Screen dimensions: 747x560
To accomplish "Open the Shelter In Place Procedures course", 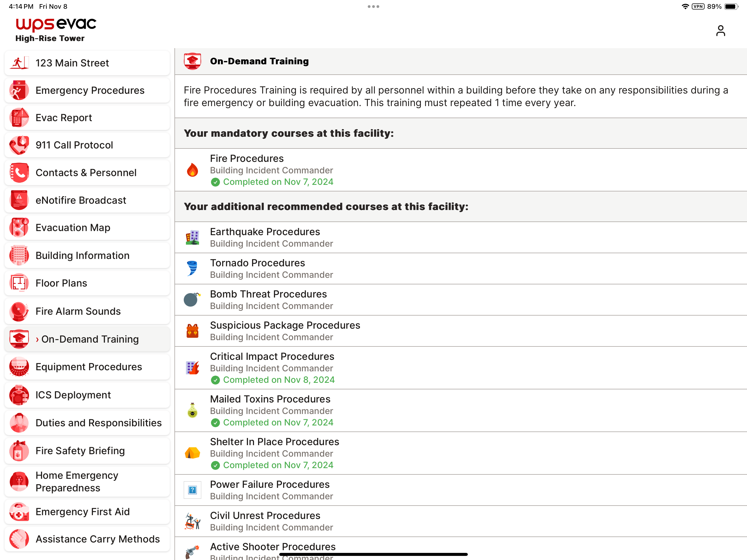I will (x=461, y=453).
